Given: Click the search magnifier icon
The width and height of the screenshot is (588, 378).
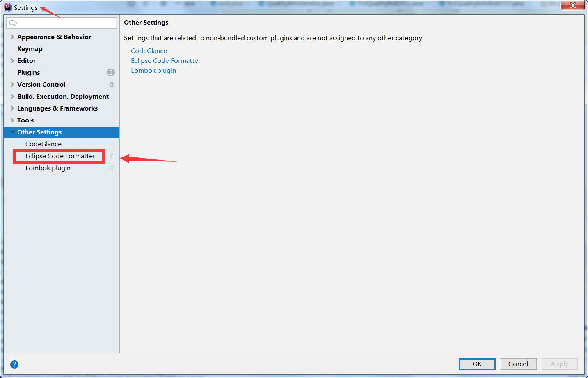Looking at the screenshot, I should [x=12, y=23].
